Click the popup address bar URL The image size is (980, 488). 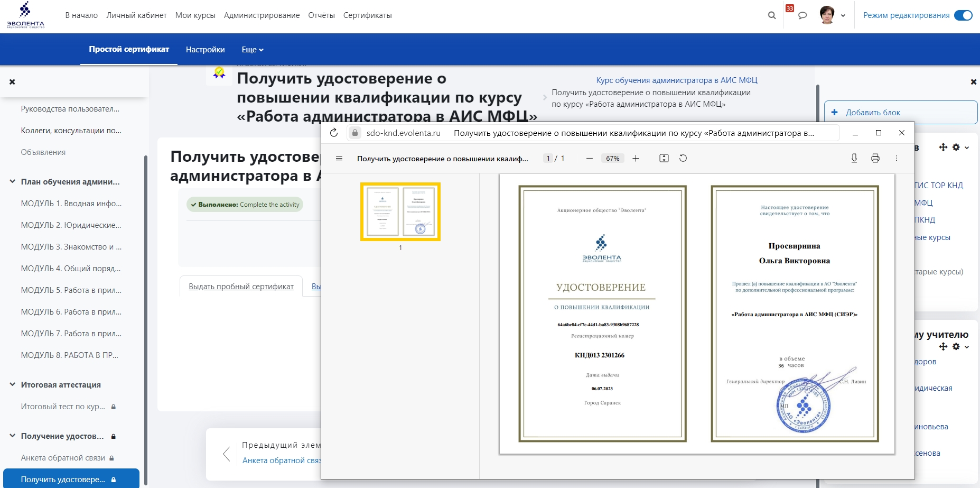(404, 133)
